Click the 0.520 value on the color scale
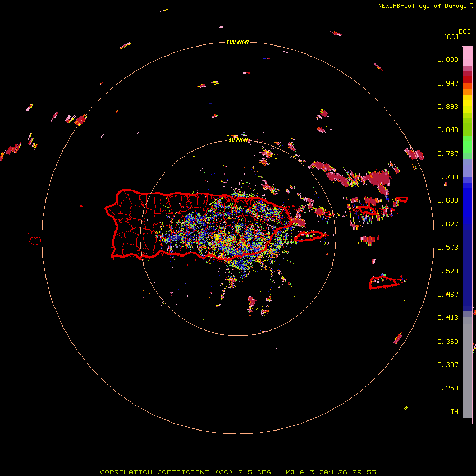476x476 pixels. [448, 271]
